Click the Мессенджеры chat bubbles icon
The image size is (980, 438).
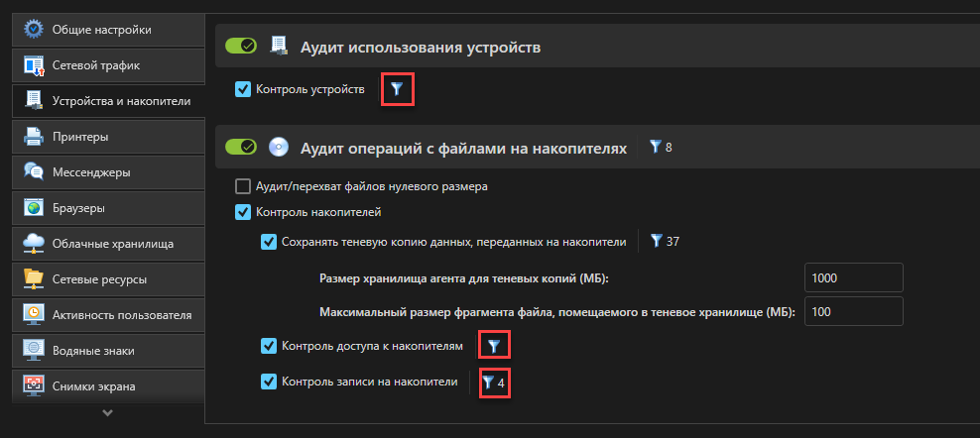33,171
